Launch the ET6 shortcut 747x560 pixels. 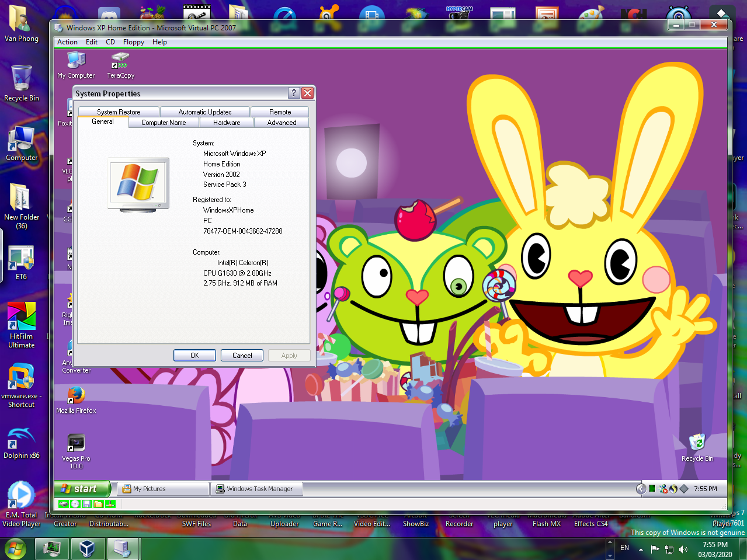click(22, 263)
